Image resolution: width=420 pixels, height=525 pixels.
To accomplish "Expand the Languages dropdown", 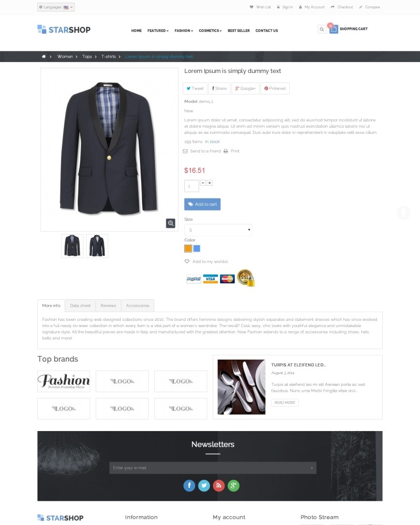I will coord(56,7).
